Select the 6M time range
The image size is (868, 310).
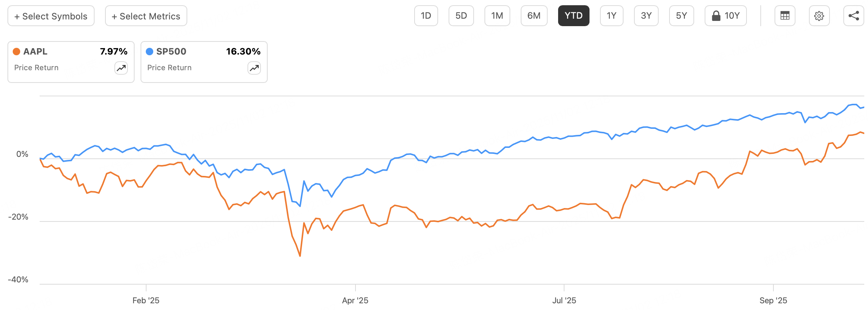pyautogui.click(x=534, y=16)
